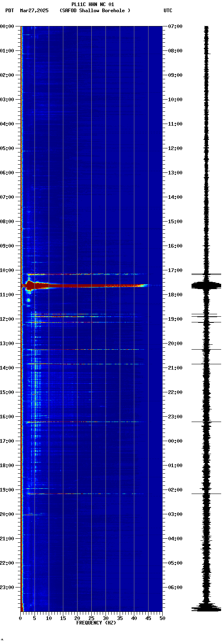The image size is (224, 644).
Task: Click the UTC time label '07:00'
Action: pos(175,26)
